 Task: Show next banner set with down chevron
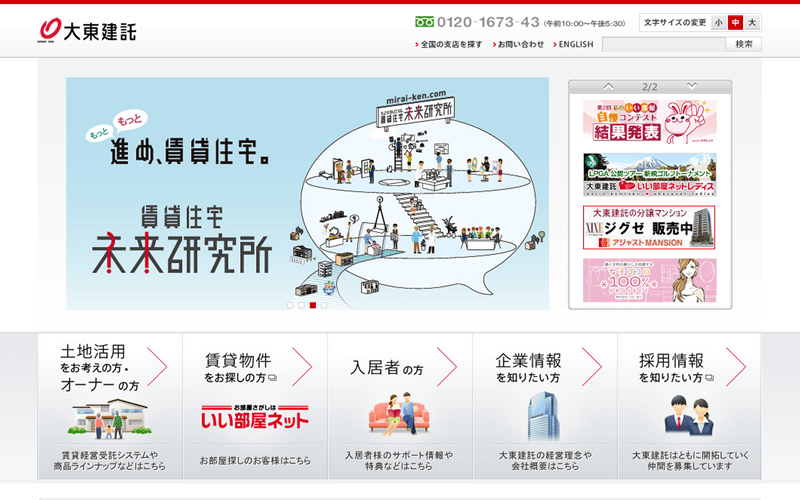click(691, 86)
